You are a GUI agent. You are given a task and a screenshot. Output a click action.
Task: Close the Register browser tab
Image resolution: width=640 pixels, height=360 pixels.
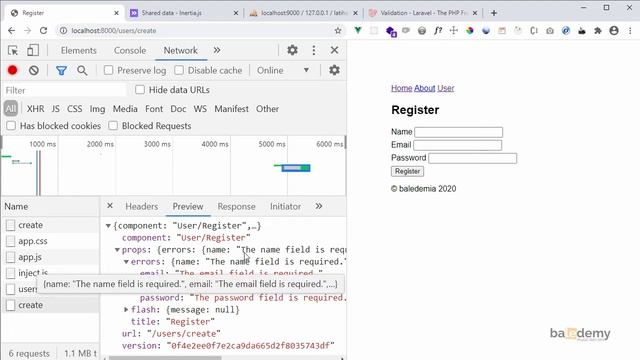pyautogui.click(x=116, y=13)
